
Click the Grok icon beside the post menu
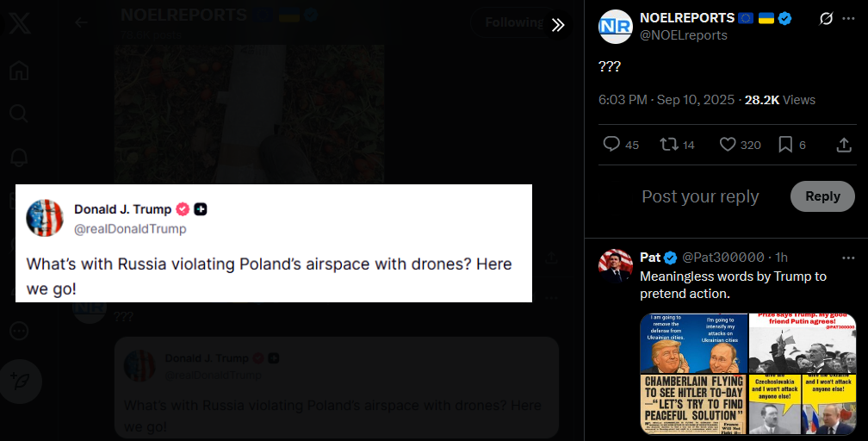pyautogui.click(x=825, y=18)
